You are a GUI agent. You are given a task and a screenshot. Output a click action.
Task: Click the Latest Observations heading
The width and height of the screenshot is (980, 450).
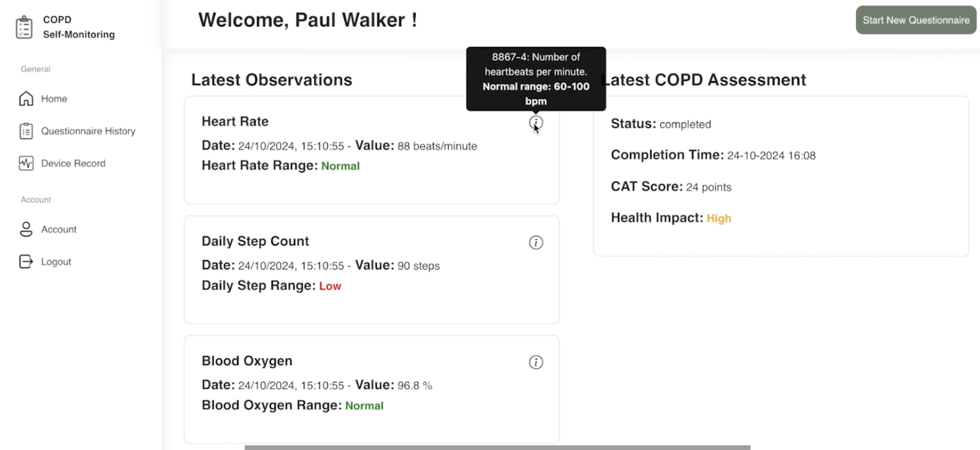271,80
